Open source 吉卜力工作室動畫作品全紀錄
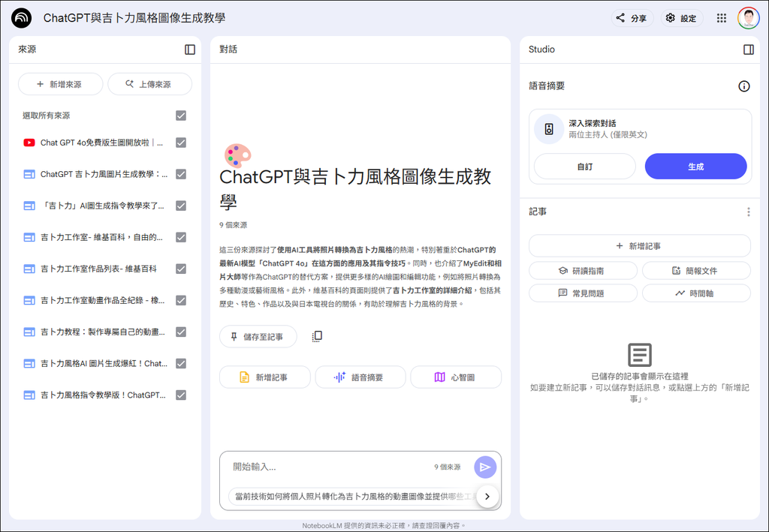Image resolution: width=769 pixels, height=532 pixels. (102, 300)
